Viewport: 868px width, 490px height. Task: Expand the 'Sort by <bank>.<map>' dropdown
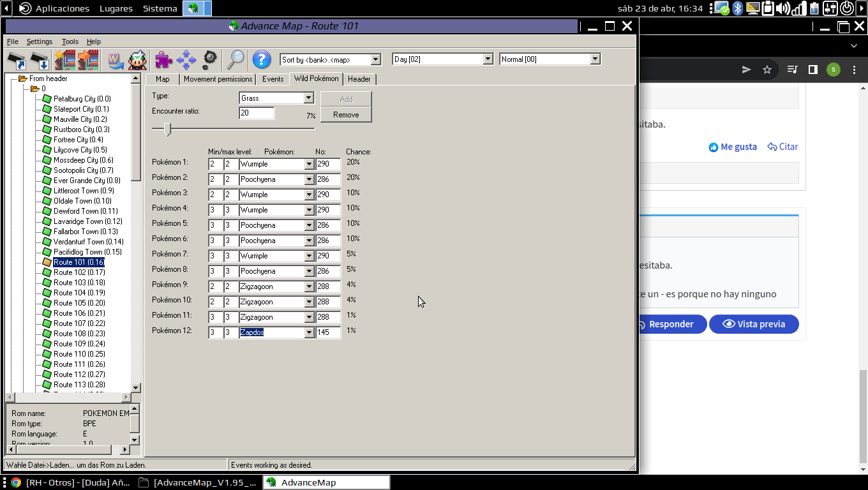(x=375, y=59)
